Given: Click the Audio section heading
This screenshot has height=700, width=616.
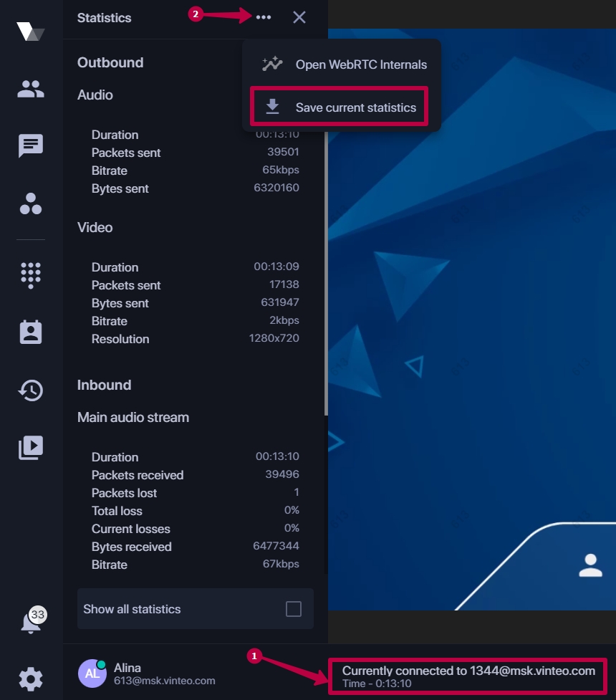Looking at the screenshot, I should [x=95, y=95].
